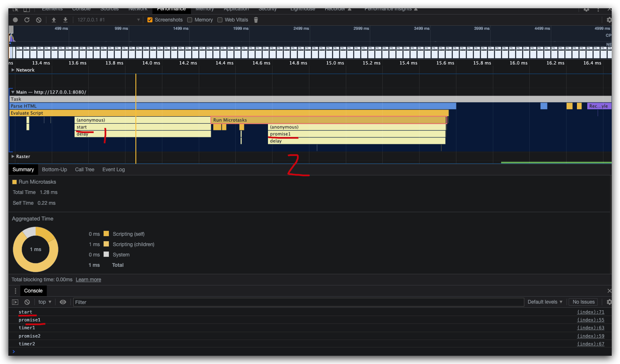Click the System color swatch
The width and height of the screenshot is (620, 364).
106,254
